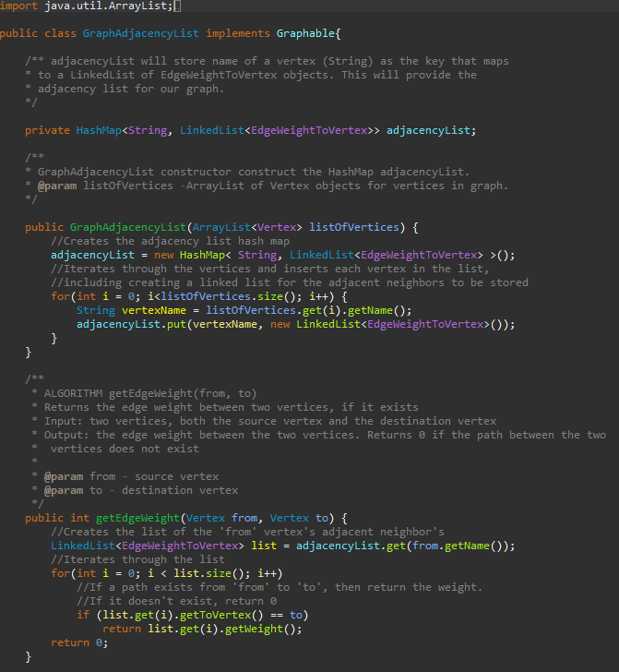Click '@param from - source vertex' line
619x672 pixels.
click(x=131, y=476)
